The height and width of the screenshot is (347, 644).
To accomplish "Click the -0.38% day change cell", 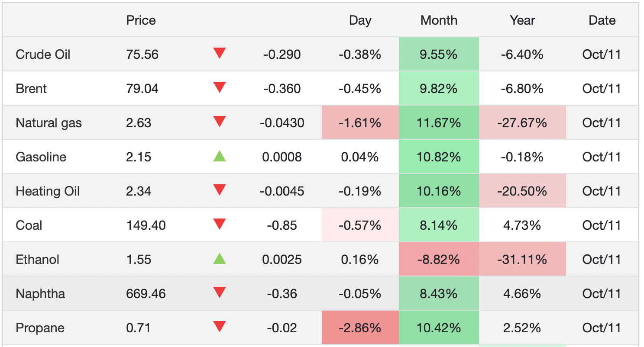I will [x=360, y=55].
